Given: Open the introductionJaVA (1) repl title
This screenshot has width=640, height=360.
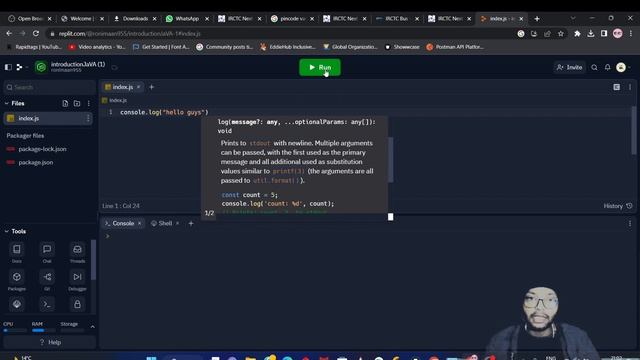Looking at the screenshot, I should coord(78,64).
